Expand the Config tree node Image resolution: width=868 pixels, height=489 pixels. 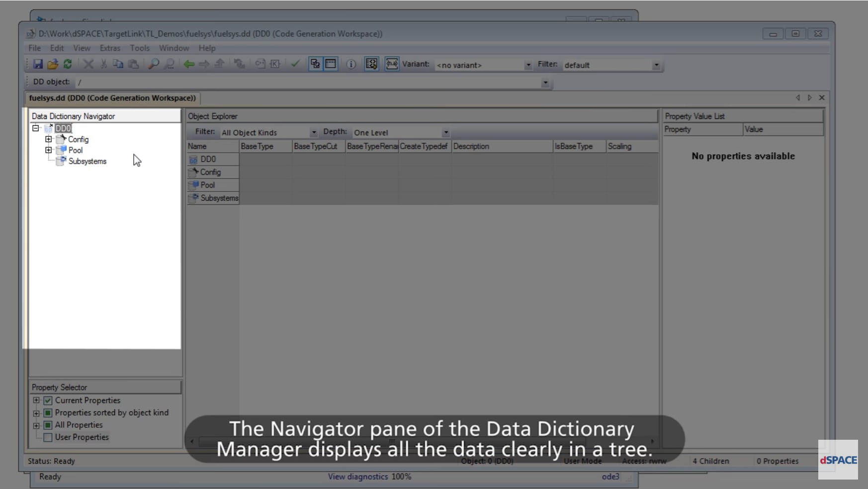point(48,139)
